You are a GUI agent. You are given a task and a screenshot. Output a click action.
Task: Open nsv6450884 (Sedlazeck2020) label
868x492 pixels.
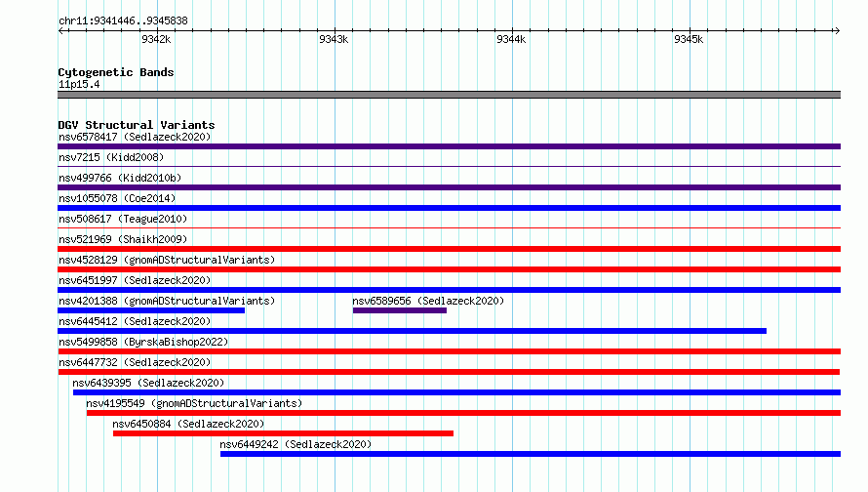(189, 424)
